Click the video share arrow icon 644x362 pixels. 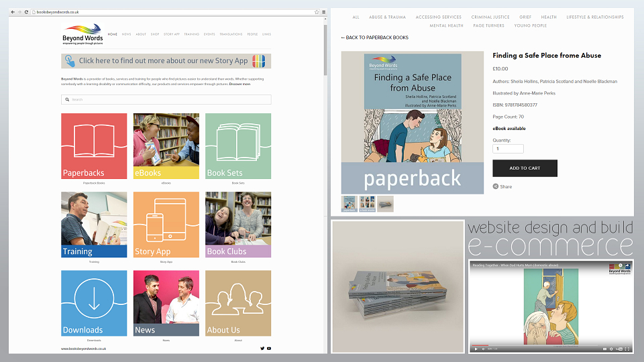pos(628,265)
